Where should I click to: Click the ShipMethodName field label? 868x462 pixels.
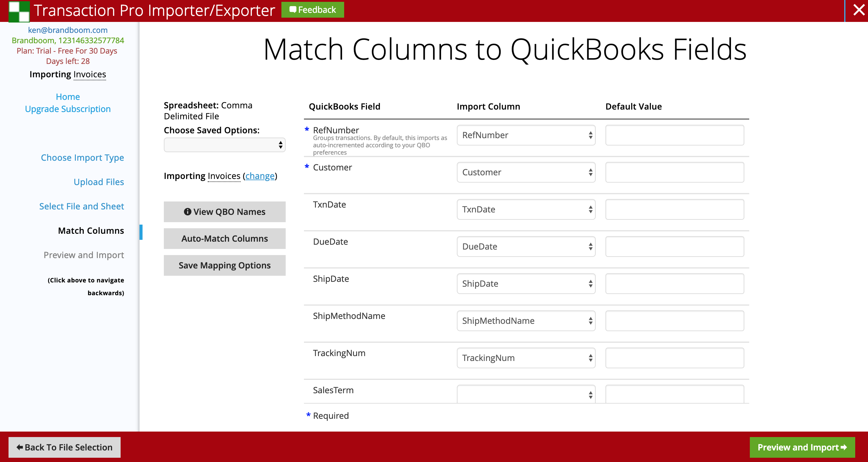click(349, 316)
